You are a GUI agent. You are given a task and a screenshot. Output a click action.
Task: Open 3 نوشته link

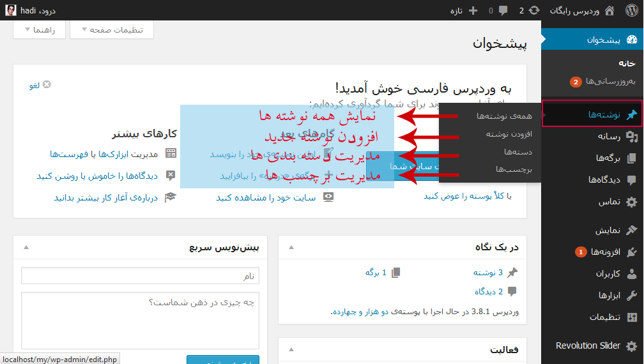coord(488,273)
